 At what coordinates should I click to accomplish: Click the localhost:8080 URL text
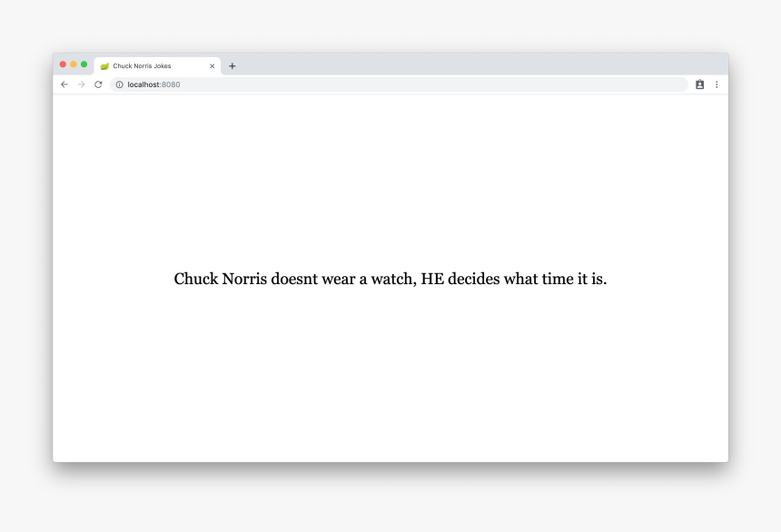pyautogui.click(x=153, y=84)
